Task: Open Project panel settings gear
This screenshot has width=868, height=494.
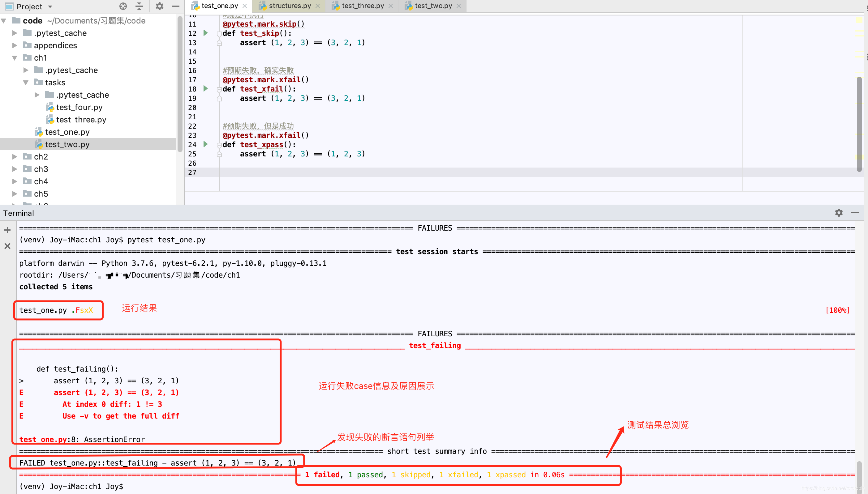Action: point(160,6)
